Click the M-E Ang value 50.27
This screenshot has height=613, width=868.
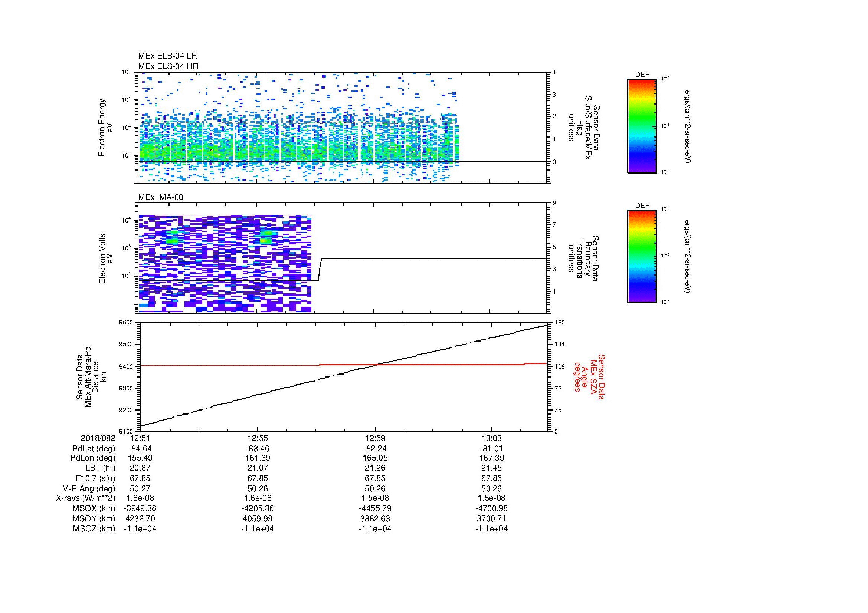[x=140, y=488]
